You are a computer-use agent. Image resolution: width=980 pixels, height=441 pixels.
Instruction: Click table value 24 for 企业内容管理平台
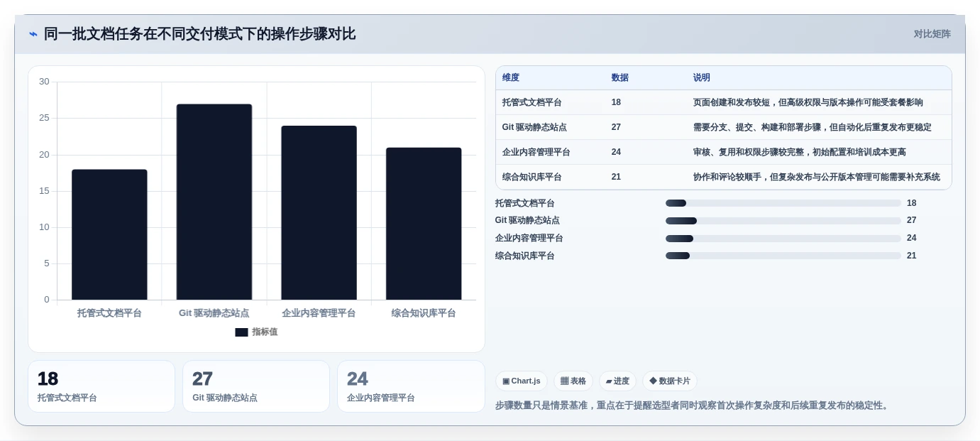coord(616,152)
